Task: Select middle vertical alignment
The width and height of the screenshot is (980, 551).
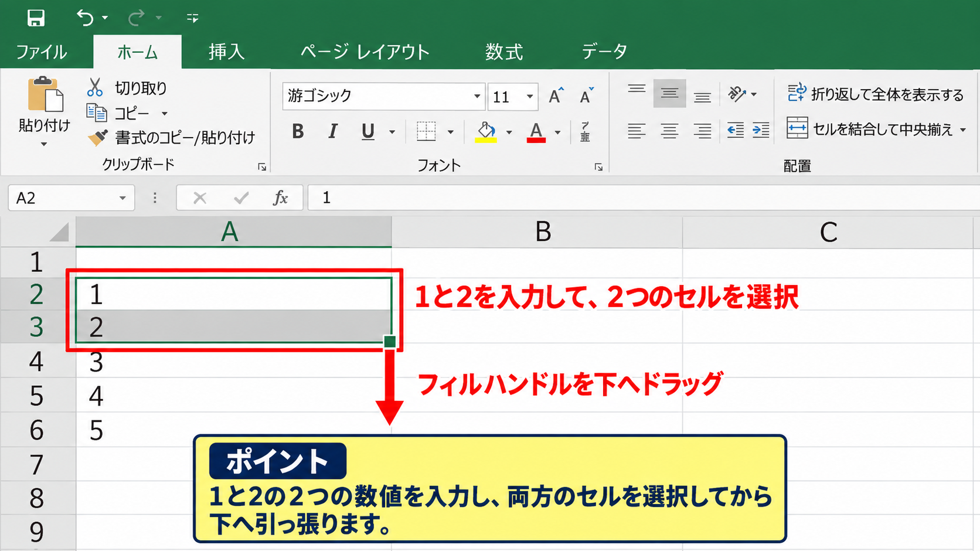Action: tap(669, 93)
